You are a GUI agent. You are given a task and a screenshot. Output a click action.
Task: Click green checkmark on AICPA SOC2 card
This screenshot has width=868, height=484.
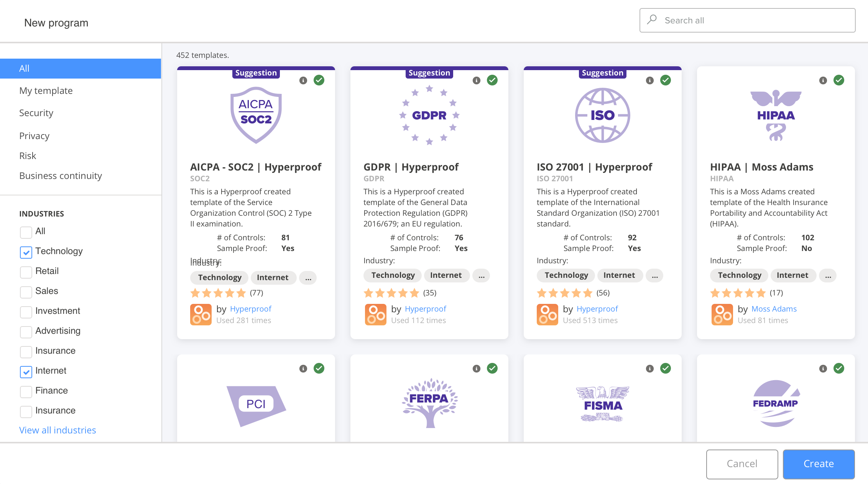(319, 80)
